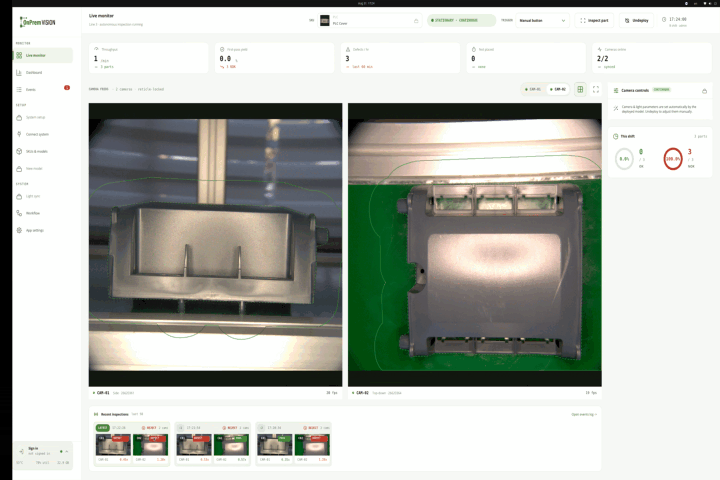
Task: Click the magic wand icon in Camera controls
Action: point(616,108)
